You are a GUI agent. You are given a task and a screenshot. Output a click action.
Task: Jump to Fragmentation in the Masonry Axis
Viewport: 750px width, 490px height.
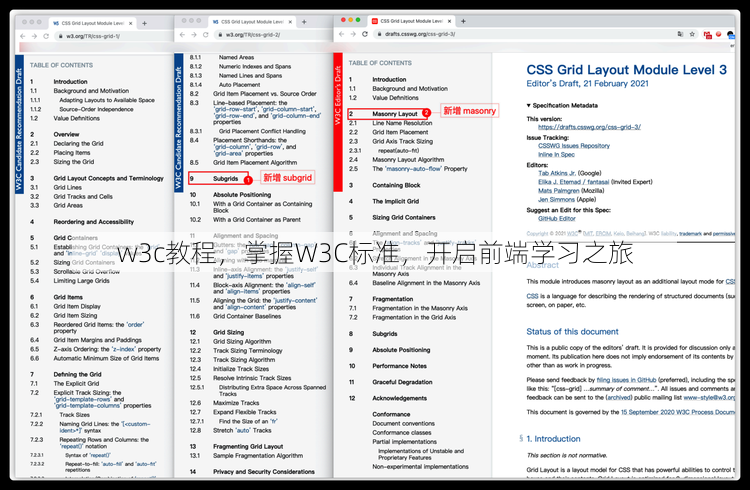(420, 308)
